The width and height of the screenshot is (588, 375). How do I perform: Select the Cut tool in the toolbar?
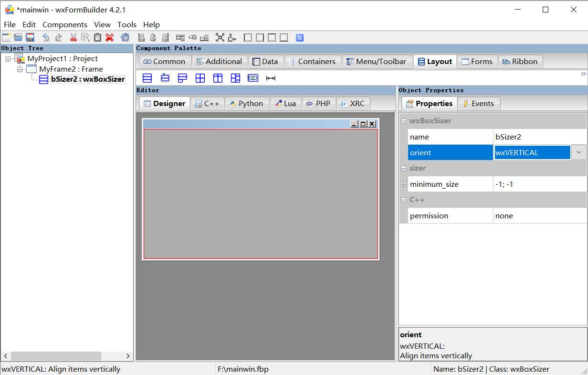(74, 37)
